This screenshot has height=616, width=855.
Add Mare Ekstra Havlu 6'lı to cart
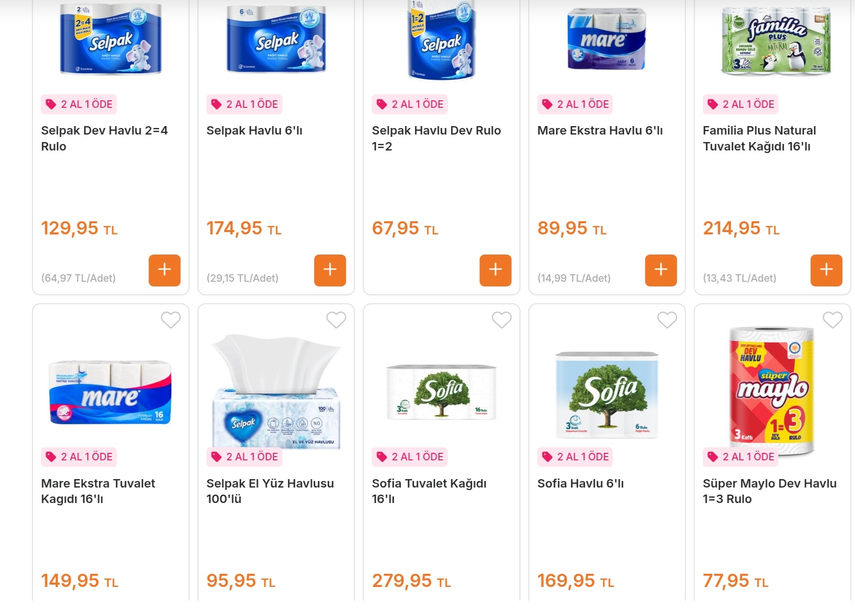point(661,270)
